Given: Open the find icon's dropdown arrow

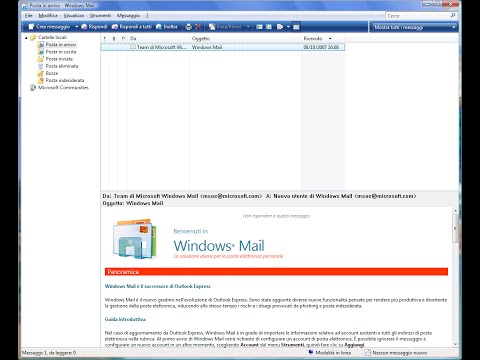Looking at the screenshot, I should 288,27.
